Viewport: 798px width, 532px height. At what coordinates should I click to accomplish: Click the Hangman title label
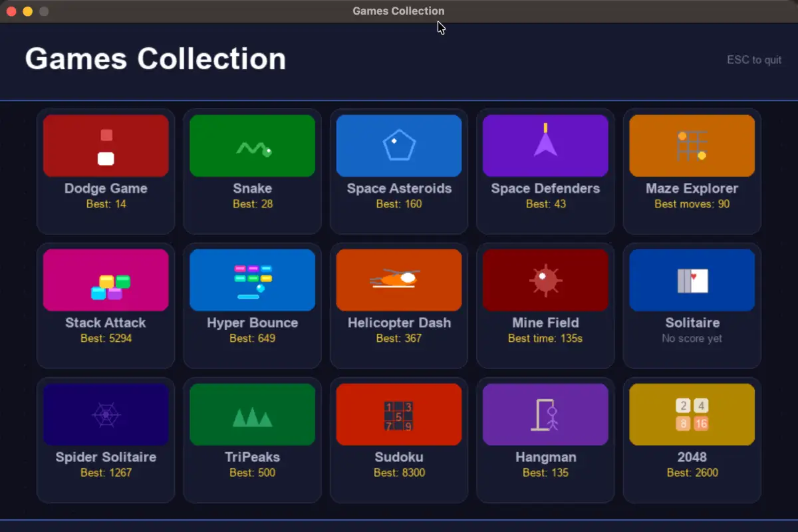[x=545, y=457]
